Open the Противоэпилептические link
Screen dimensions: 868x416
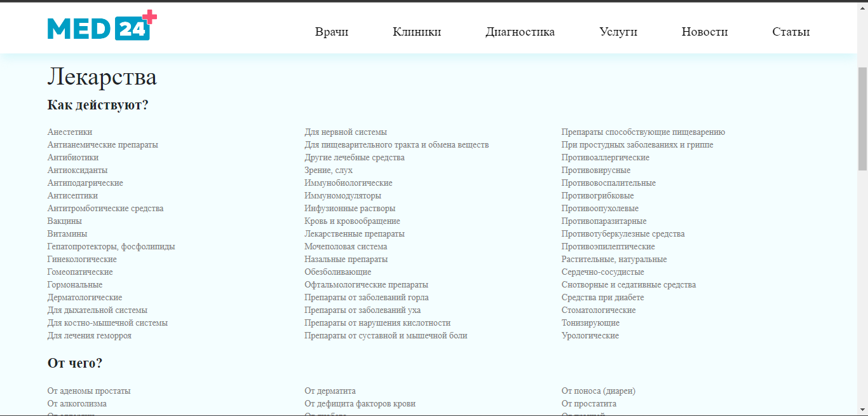[608, 247]
